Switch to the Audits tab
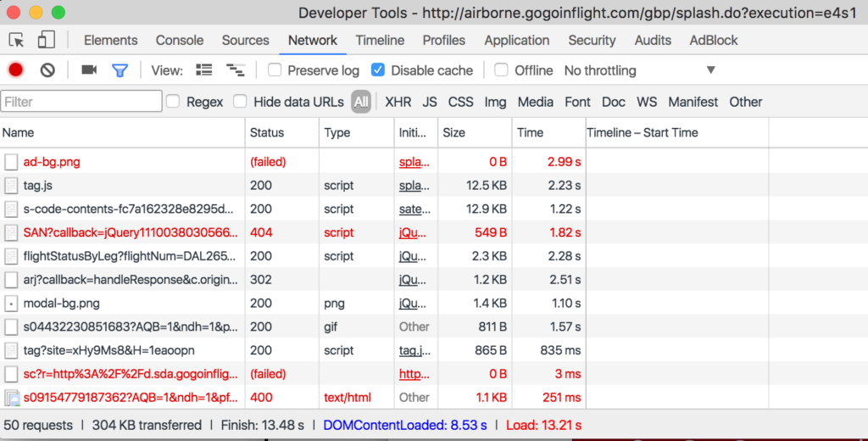The width and height of the screenshot is (868, 441). pos(653,41)
